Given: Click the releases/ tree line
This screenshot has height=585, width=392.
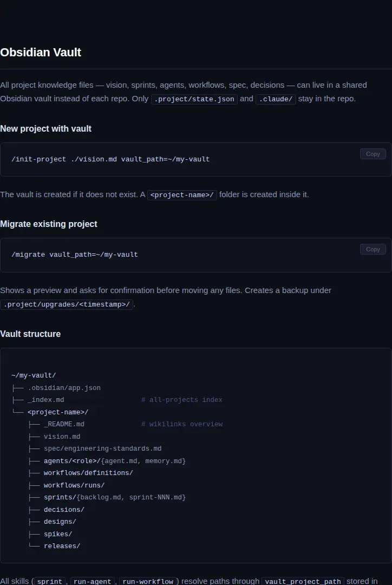Looking at the screenshot, I should pyautogui.click(x=62, y=546).
